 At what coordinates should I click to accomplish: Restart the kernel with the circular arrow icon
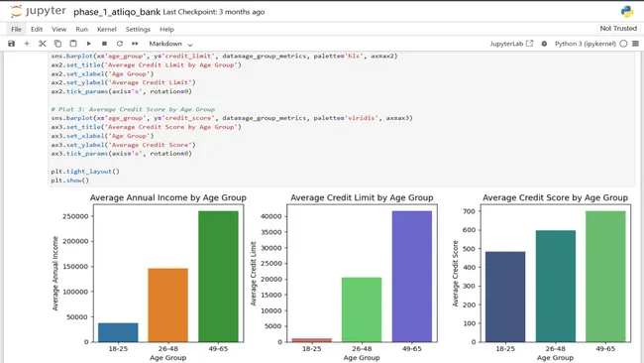pyautogui.click(x=120, y=44)
